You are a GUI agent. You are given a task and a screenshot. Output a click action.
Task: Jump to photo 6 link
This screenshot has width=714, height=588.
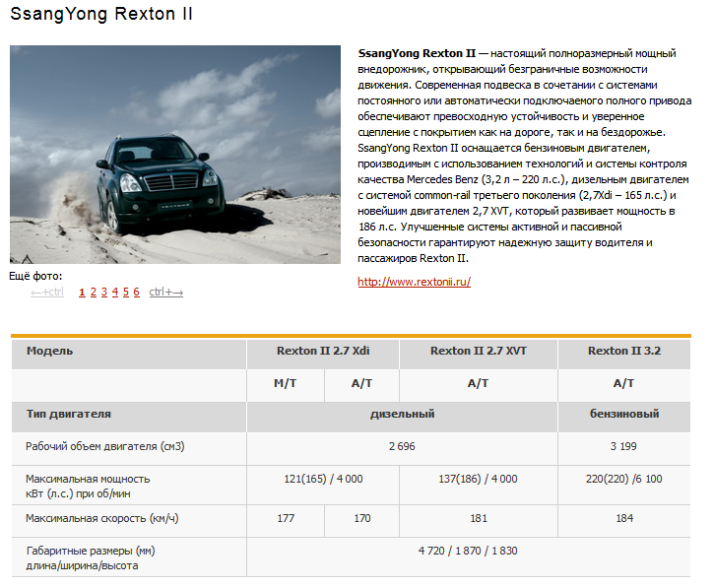[136, 292]
